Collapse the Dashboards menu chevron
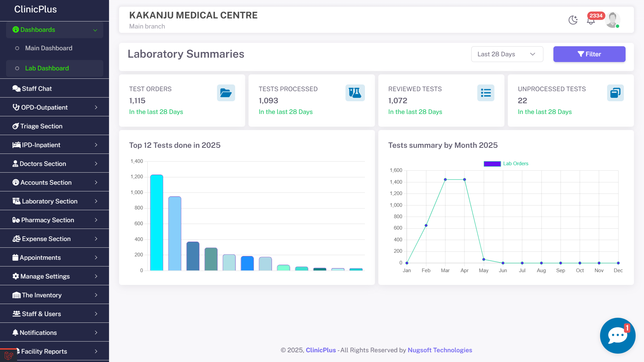644x362 pixels. 95,30
